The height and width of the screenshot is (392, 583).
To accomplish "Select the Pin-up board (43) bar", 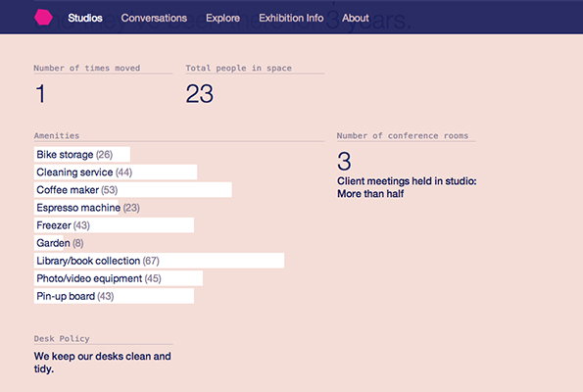I will (114, 296).
